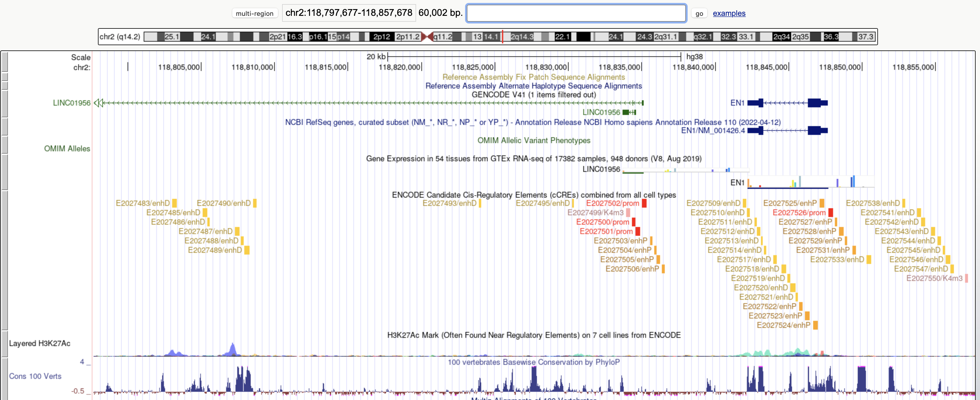Open the NCBI RefSeq genes track title
Image resolution: width=980 pixels, height=400 pixels.
pyautogui.click(x=533, y=122)
